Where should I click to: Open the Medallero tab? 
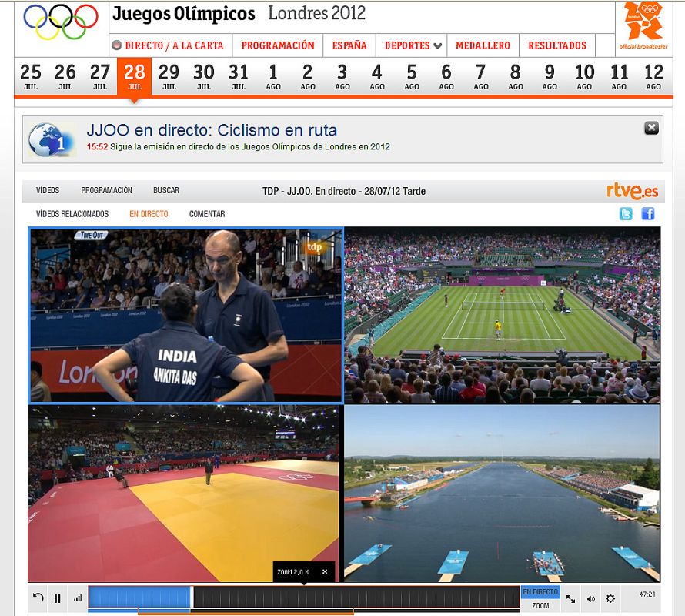[483, 45]
